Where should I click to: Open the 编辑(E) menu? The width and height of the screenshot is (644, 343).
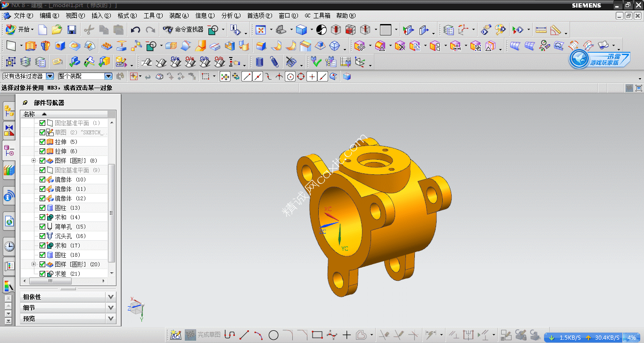click(49, 16)
